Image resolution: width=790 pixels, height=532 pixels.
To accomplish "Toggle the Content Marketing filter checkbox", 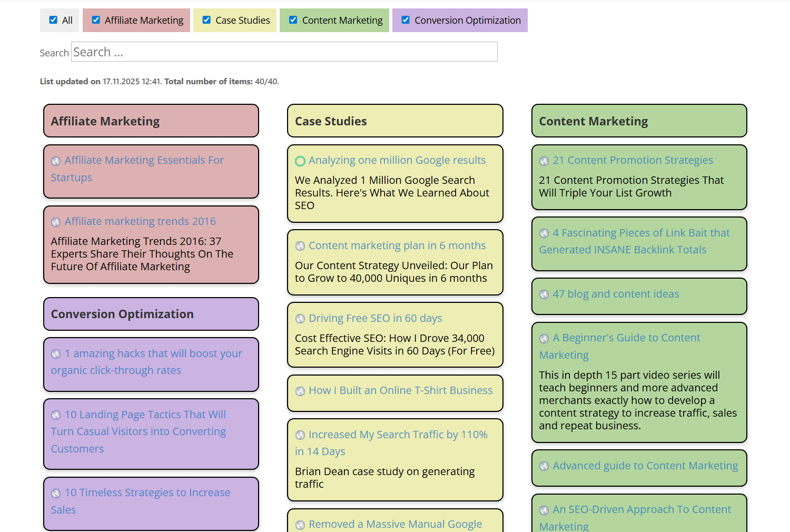I will click(x=293, y=20).
